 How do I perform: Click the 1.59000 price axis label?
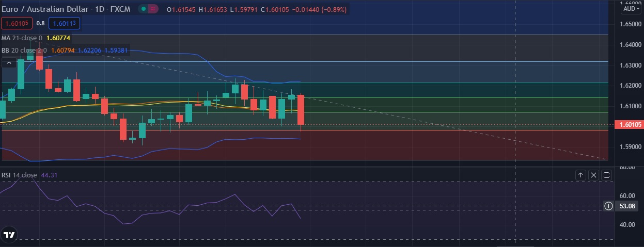click(631, 147)
